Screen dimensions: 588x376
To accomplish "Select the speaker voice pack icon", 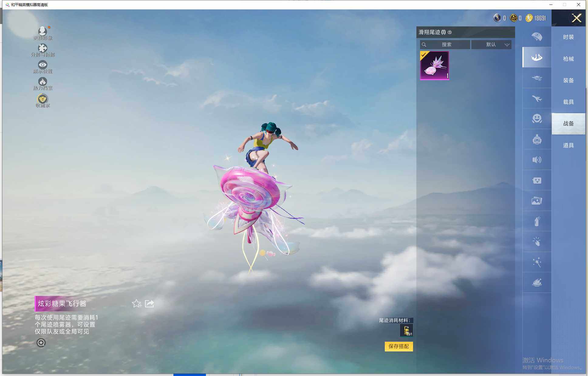I will (x=537, y=160).
